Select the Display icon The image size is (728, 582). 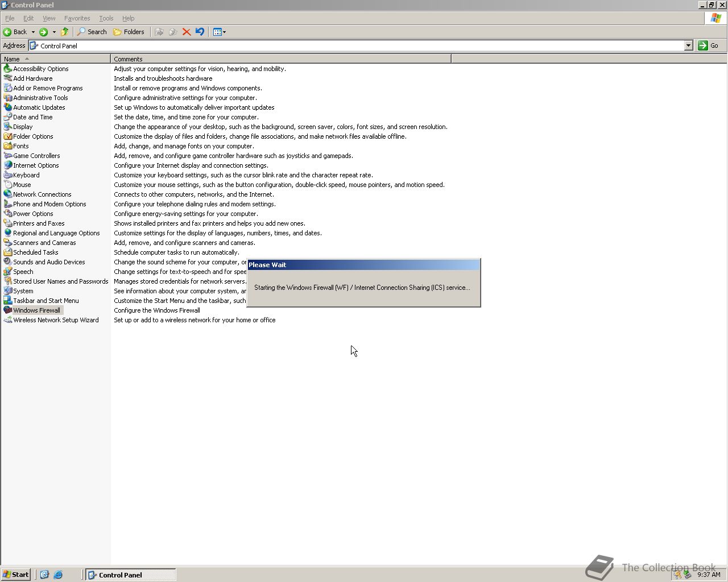point(8,127)
